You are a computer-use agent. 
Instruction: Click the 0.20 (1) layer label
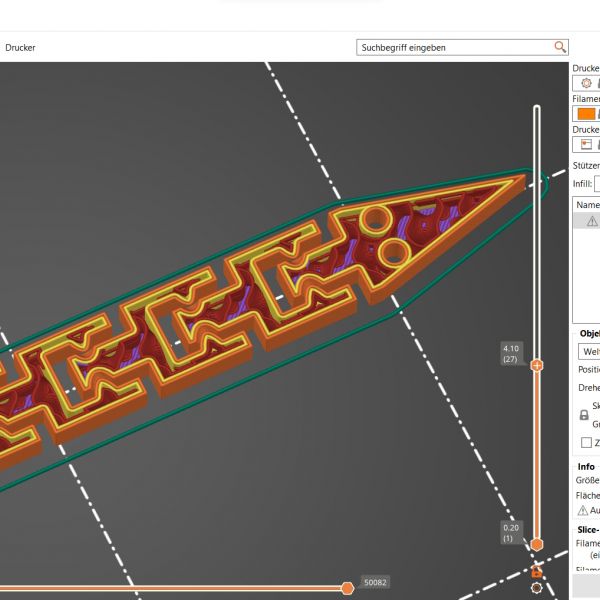point(511,533)
